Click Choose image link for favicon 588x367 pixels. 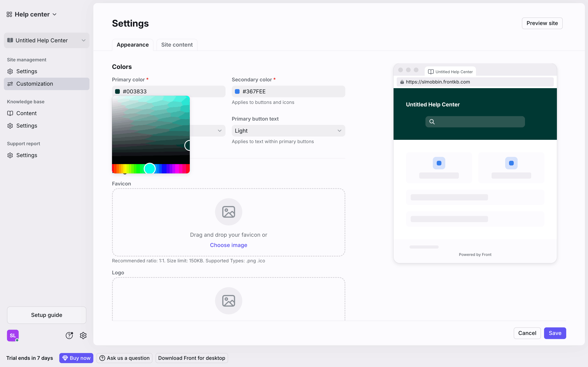click(228, 245)
